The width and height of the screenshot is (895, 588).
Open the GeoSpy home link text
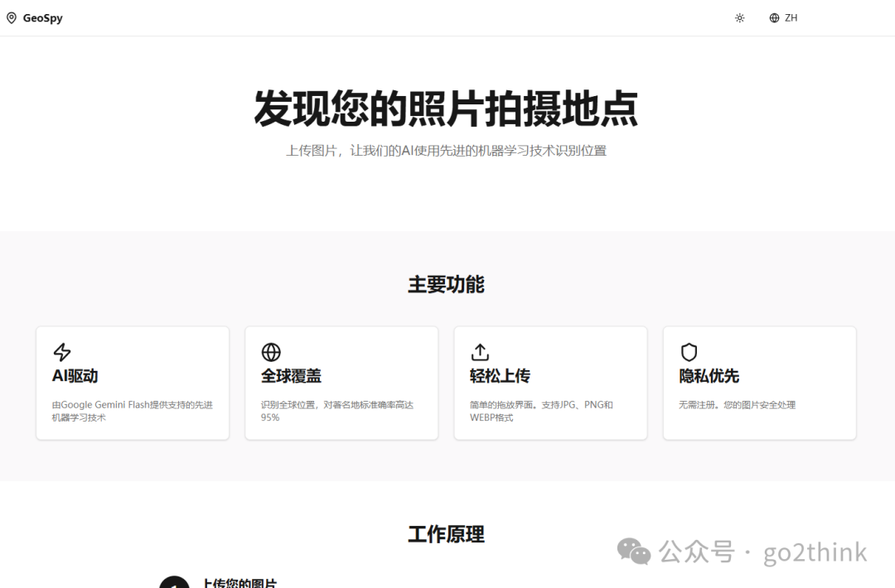coord(42,18)
